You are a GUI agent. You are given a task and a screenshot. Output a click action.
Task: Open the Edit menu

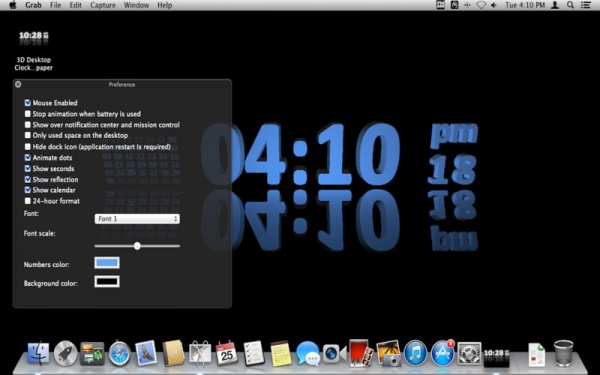coord(75,5)
